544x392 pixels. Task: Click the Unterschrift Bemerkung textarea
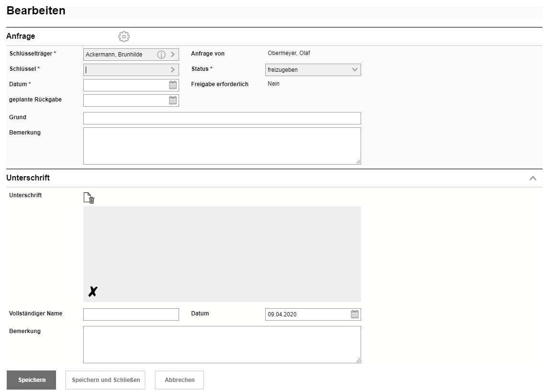point(222,345)
